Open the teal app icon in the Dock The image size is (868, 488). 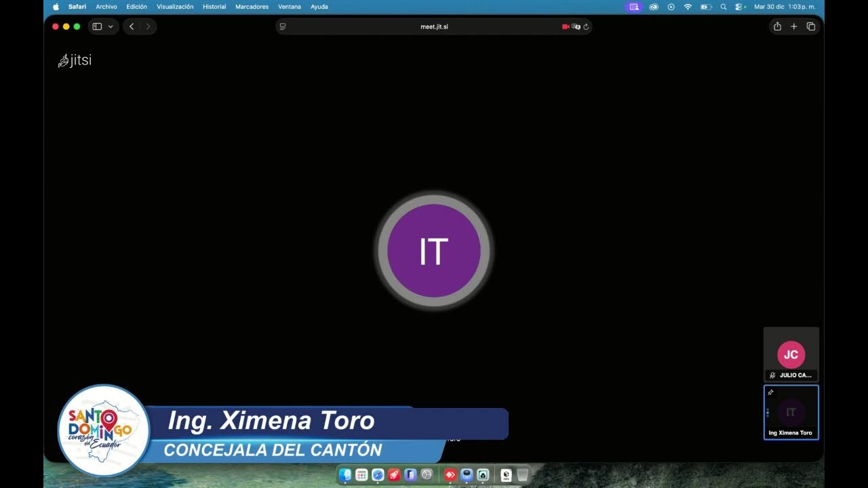pos(483,475)
